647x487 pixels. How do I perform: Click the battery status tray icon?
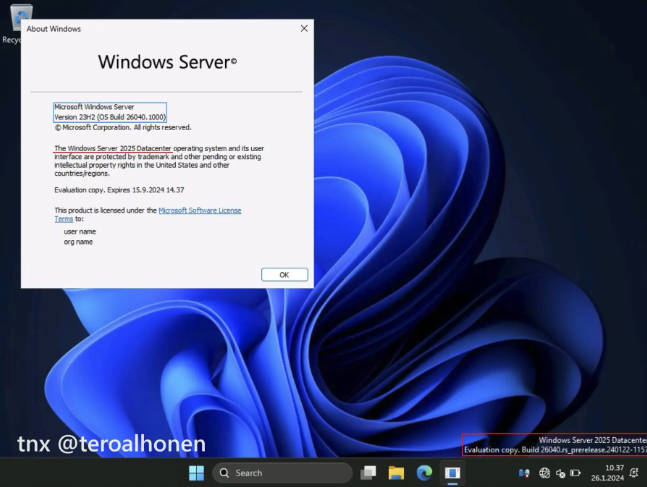pyautogui.click(x=575, y=473)
